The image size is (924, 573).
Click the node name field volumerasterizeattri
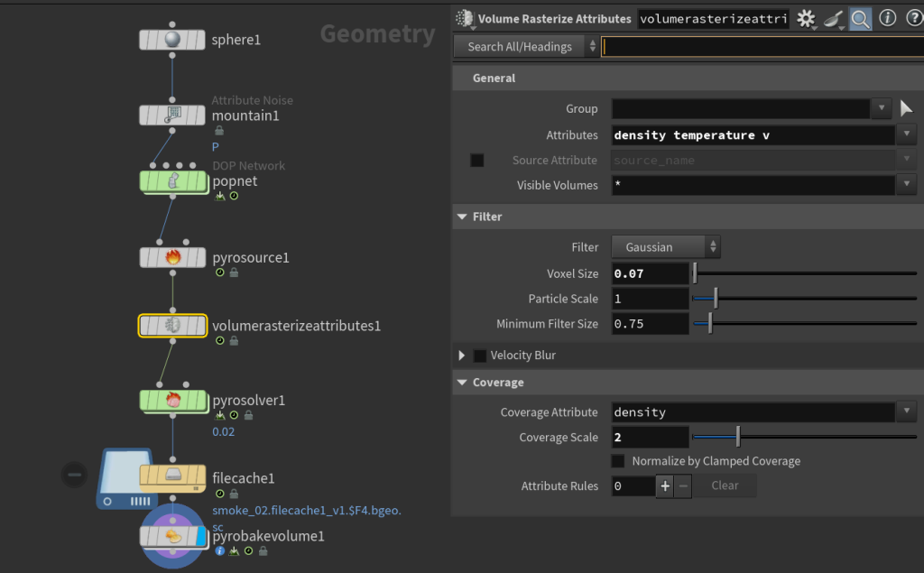[x=714, y=19]
